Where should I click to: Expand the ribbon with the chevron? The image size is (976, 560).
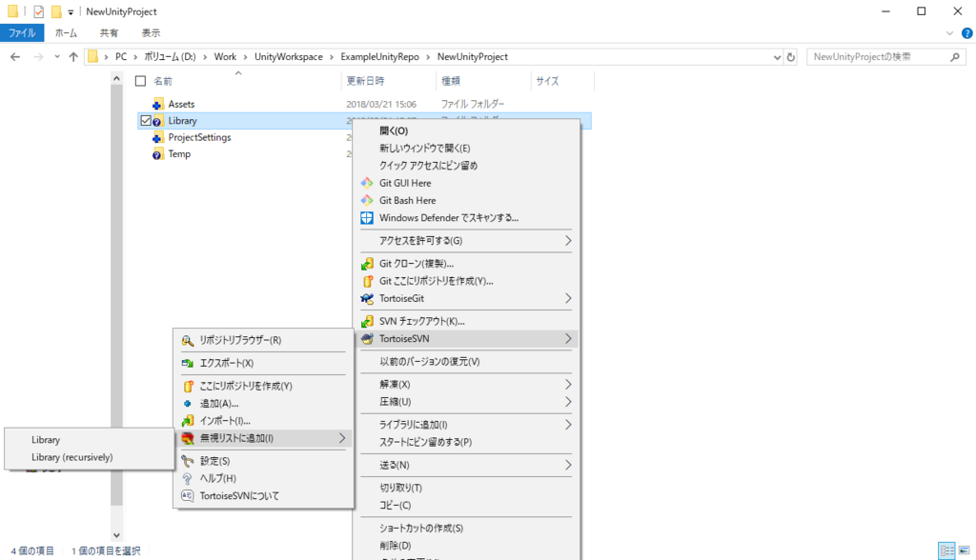(x=949, y=33)
